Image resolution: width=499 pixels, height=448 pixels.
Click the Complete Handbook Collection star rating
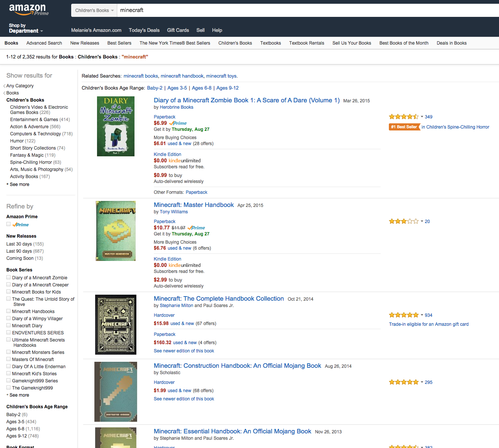click(x=403, y=315)
